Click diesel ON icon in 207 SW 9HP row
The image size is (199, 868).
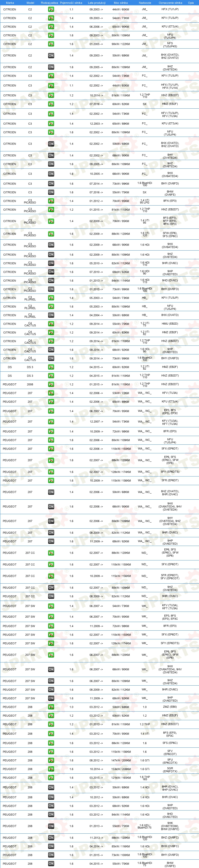tap(51, 698)
